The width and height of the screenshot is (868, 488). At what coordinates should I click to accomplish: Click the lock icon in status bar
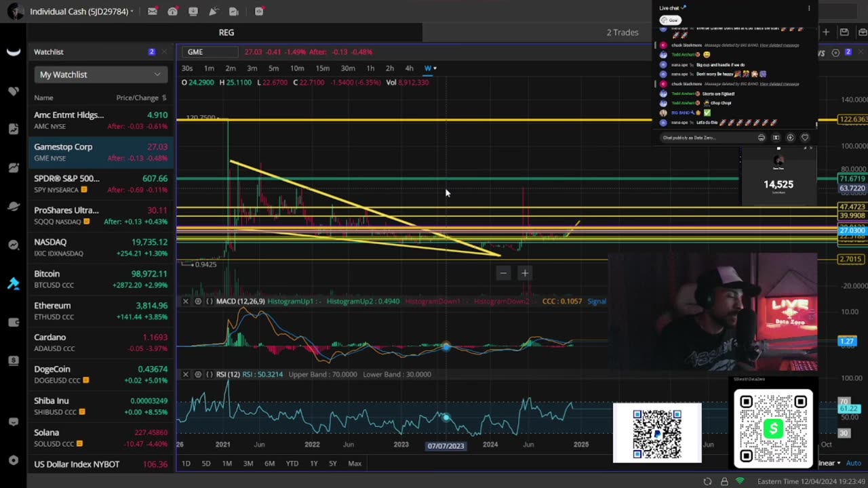pyautogui.click(x=724, y=481)
